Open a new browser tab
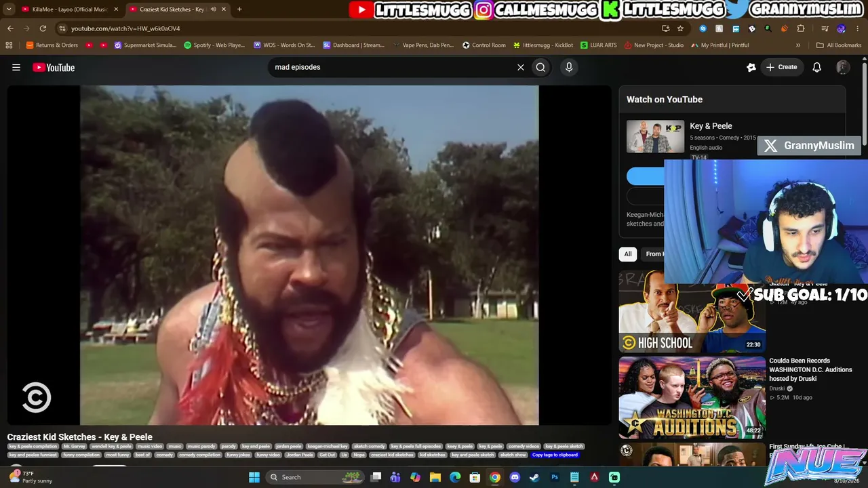Screen dimensions: 868x488 click(239, 9)
